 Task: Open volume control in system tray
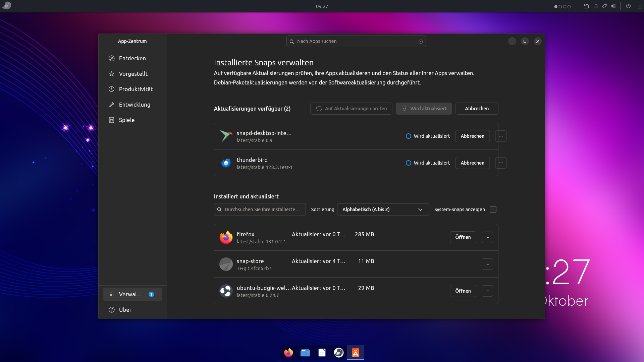click(613, 6)
